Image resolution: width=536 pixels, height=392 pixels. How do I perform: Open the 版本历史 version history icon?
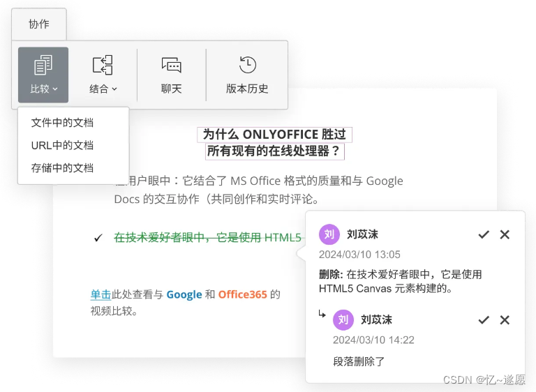click(248, 65)
